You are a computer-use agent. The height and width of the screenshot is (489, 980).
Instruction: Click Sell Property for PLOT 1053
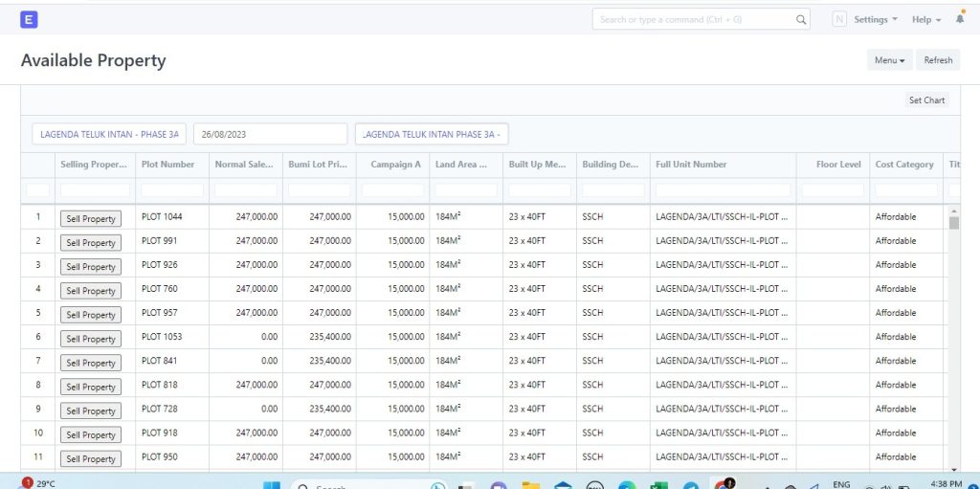pos(91,339)
